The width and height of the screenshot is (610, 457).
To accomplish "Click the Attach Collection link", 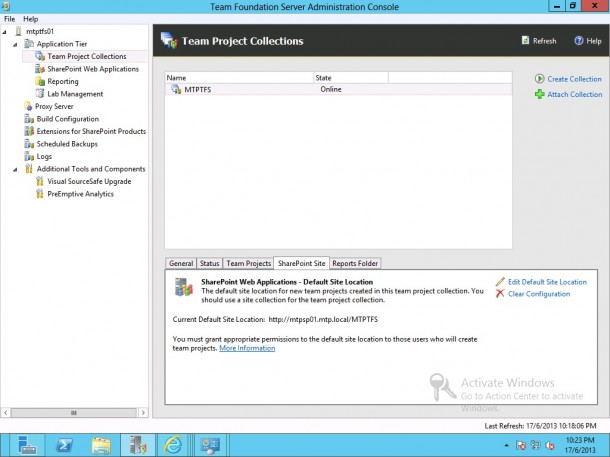I will coord(575,94).
